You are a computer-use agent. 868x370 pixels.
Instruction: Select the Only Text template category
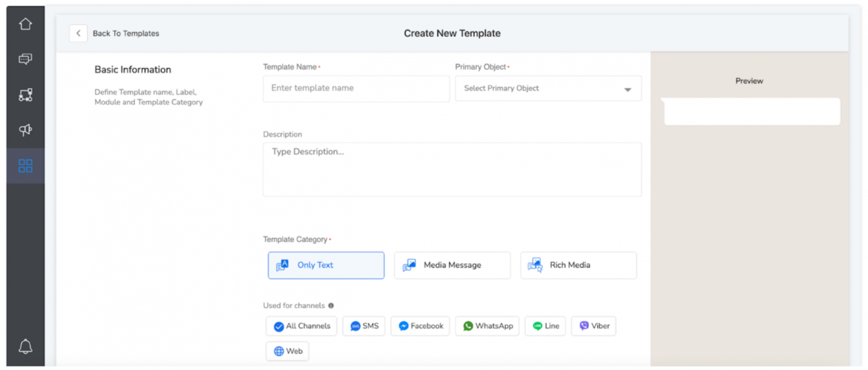pyautogui.click(x=325, y=265)
